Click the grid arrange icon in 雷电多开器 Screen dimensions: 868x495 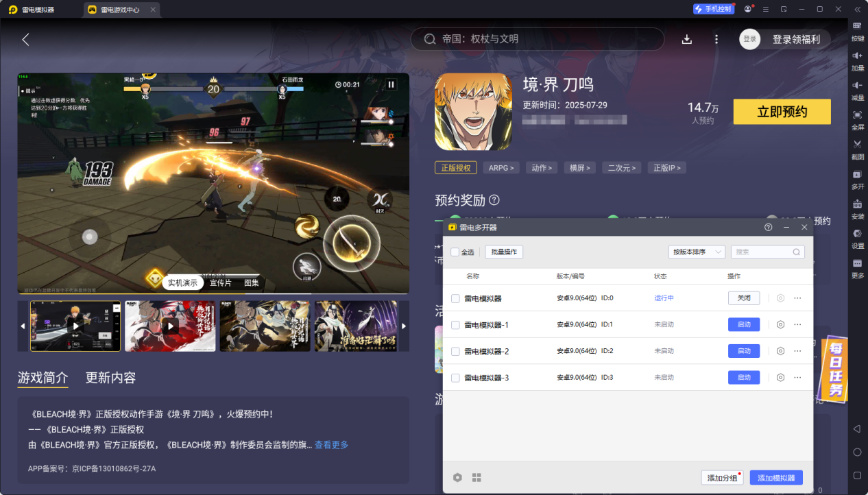tap(477, 477)
